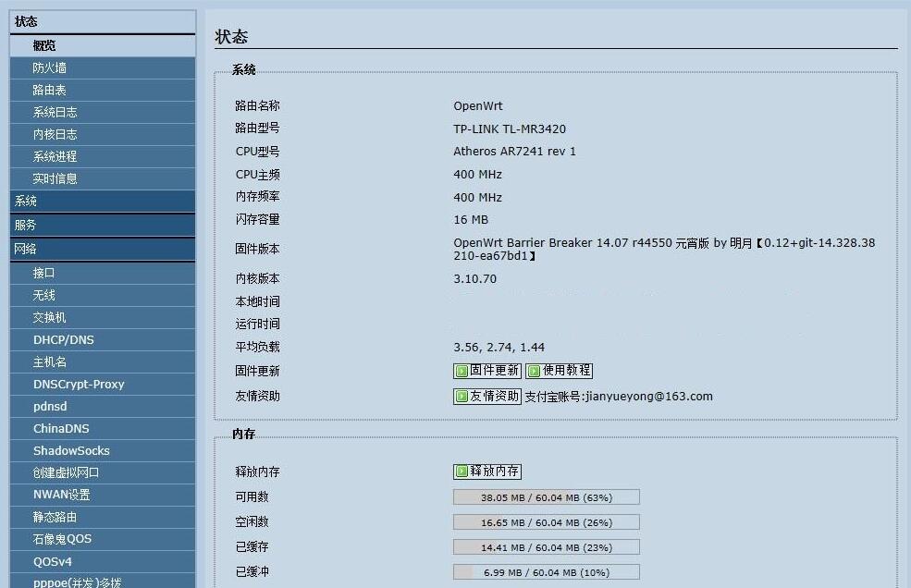Open the 防火墙 firewall page
Screen dimensions: 911x588
click(x=50, y=67)
